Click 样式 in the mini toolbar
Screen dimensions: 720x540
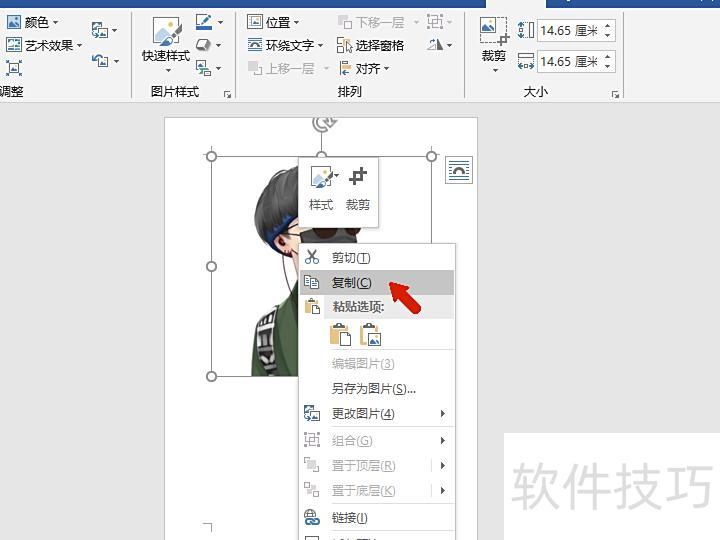pos(321,189)
